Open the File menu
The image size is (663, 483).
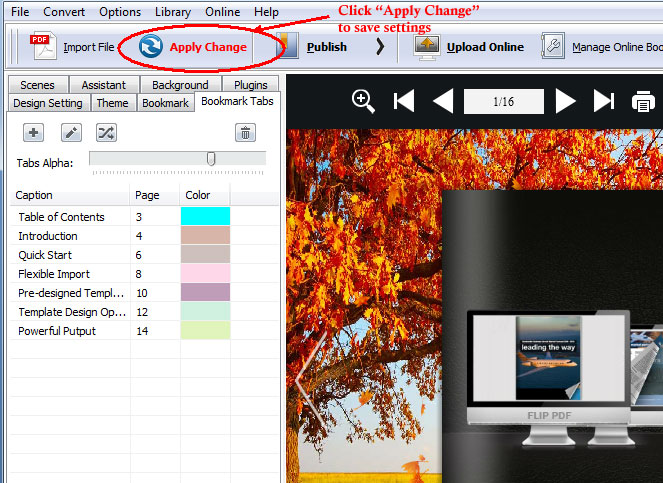(x=20, y=12)
